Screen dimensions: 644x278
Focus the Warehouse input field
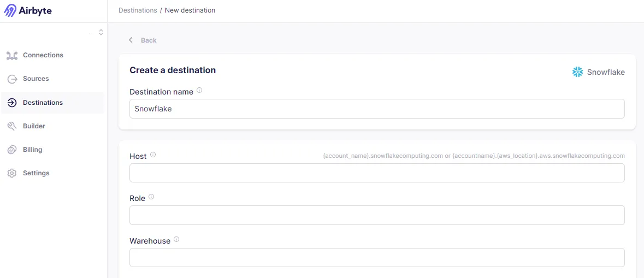coord(377,257)
